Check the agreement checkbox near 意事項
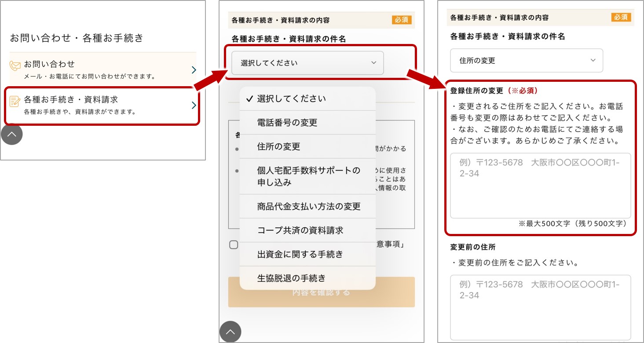Image resolution: width=644 pixels, height=343 pixels. pos(234,244)
